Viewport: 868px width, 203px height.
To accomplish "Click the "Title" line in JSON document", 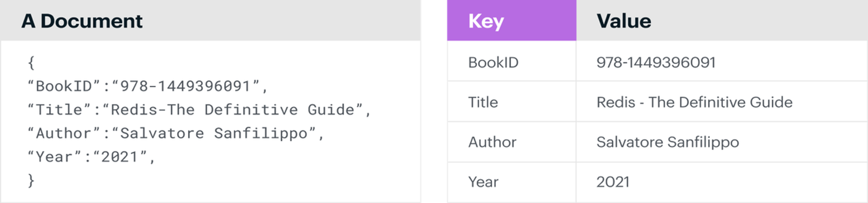I will coord(199,110).
